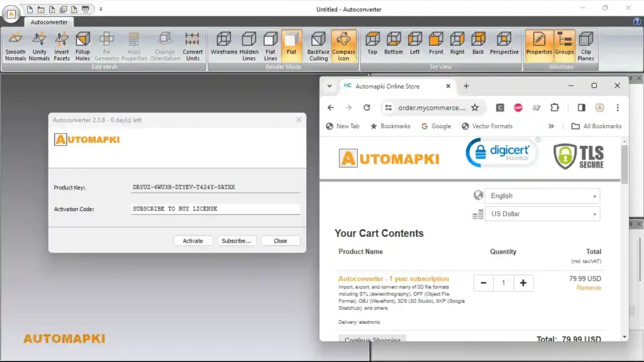
Task: Set view to Perspective
Action: point(504,43)
